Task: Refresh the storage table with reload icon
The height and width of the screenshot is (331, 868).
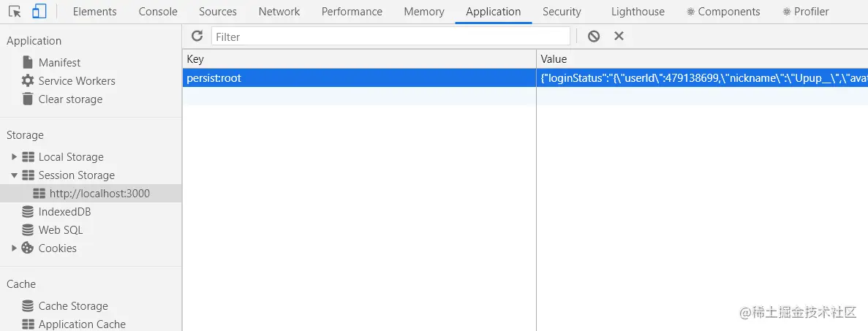Action: (x=197, y=36)
